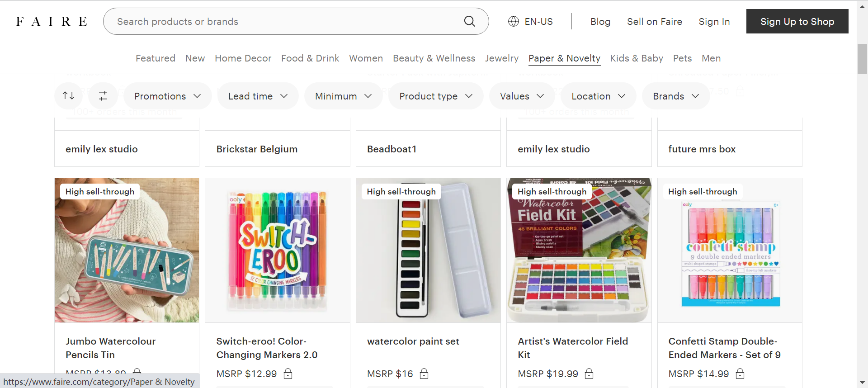Click Artist's Watercolor Field Kit title
The height and width of the screenshot is (388, 868).
(x=573, y=348)
